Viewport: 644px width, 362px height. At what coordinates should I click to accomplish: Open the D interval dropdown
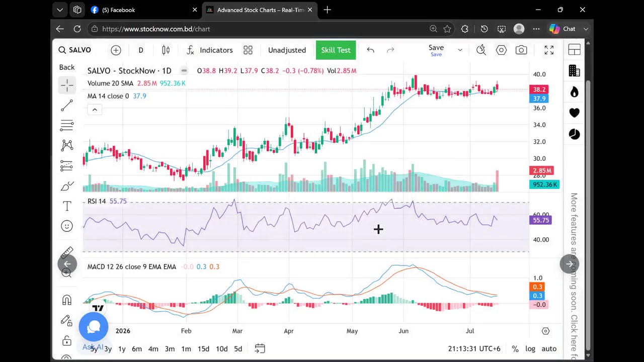pos(141,50)
